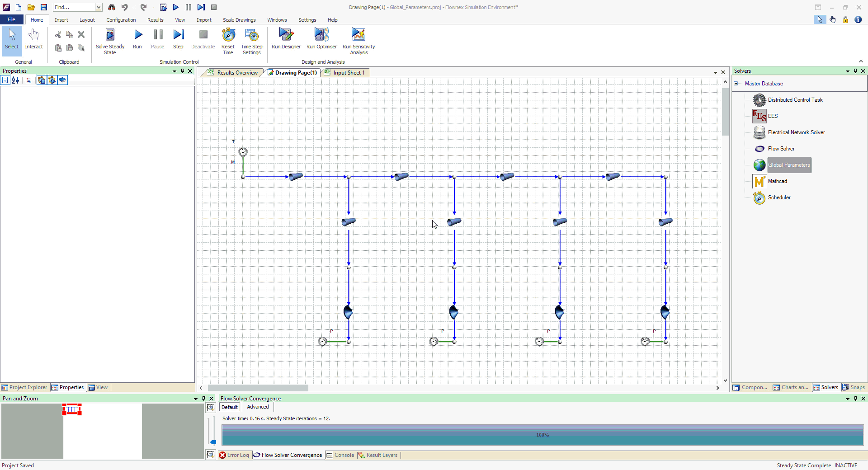Image resolution: width=868 pixels, height=470 pixels.
Task: Collapse the Master Database tree
Action: point(736,84)
